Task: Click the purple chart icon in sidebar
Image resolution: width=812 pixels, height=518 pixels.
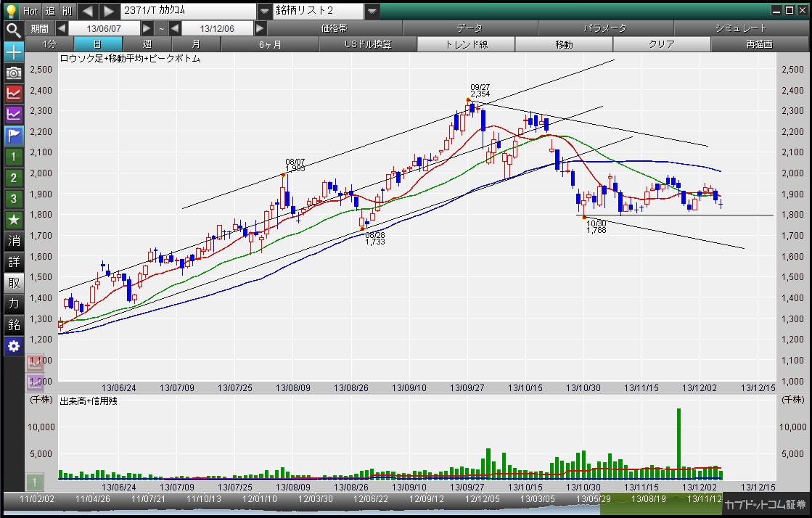Action: (x=13, y=115)
